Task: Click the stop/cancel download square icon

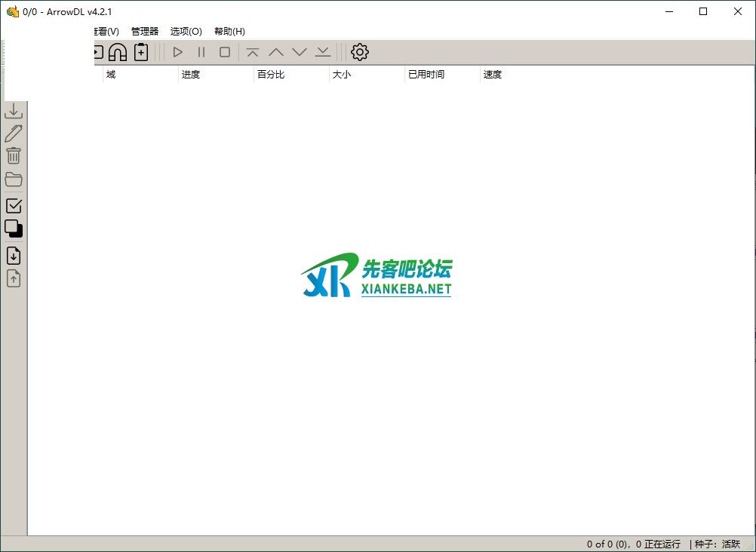Action: [x=225, y=52]
